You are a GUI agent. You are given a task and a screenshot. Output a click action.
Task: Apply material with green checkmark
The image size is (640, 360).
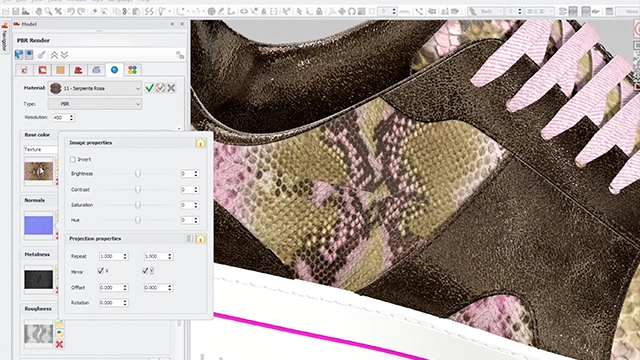[x=149, y=88]
